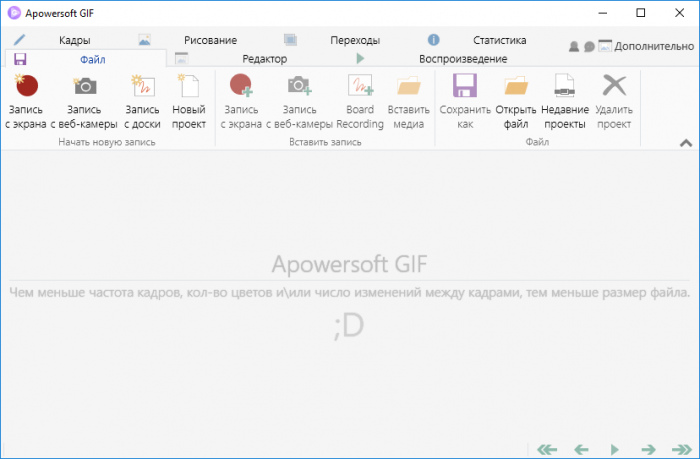Open the Файл tab
The height and width of the screenshot is (459, 700).
(x=85, y=59)
